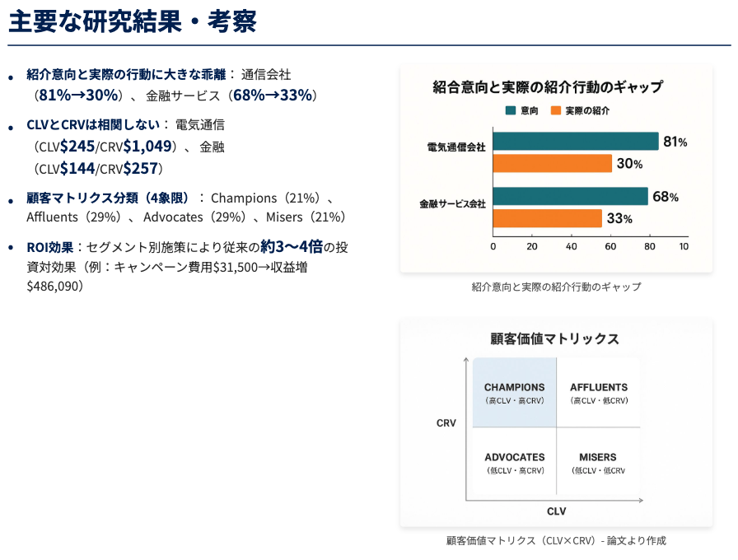Click the ADVOCATES quadrant in matrix

pyautogui.click(x=515, y=463)
